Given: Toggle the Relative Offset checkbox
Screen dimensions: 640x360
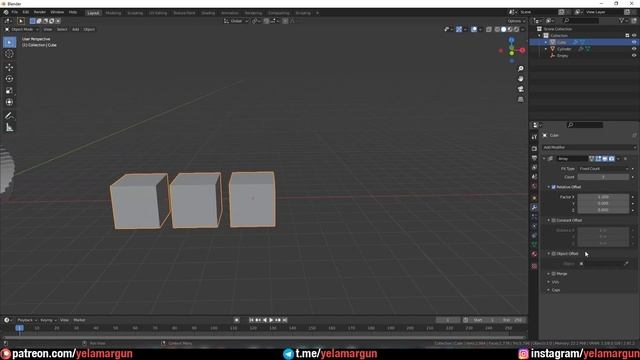Looking at the screenshot, I should tap(553, 187).
